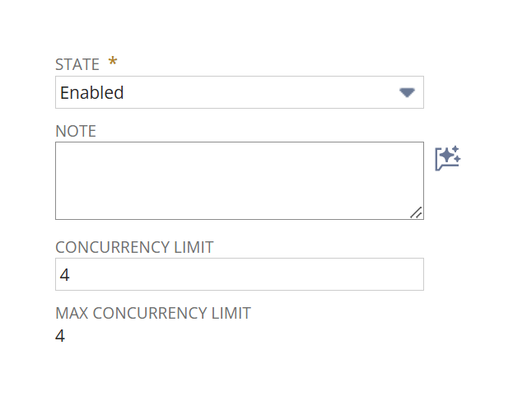Click the State dropdown arrow

(407, 92)
